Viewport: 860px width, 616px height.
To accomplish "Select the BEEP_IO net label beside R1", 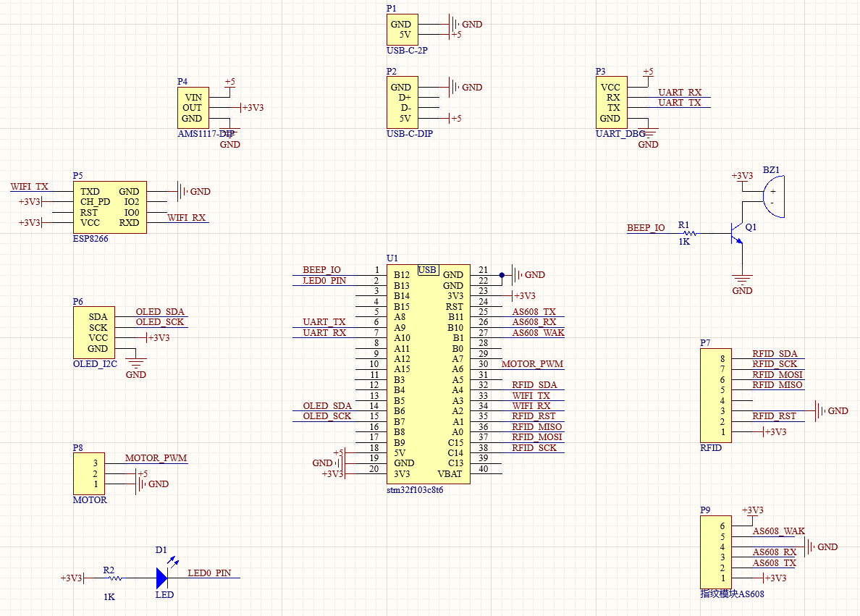I will tap(646, 227).
